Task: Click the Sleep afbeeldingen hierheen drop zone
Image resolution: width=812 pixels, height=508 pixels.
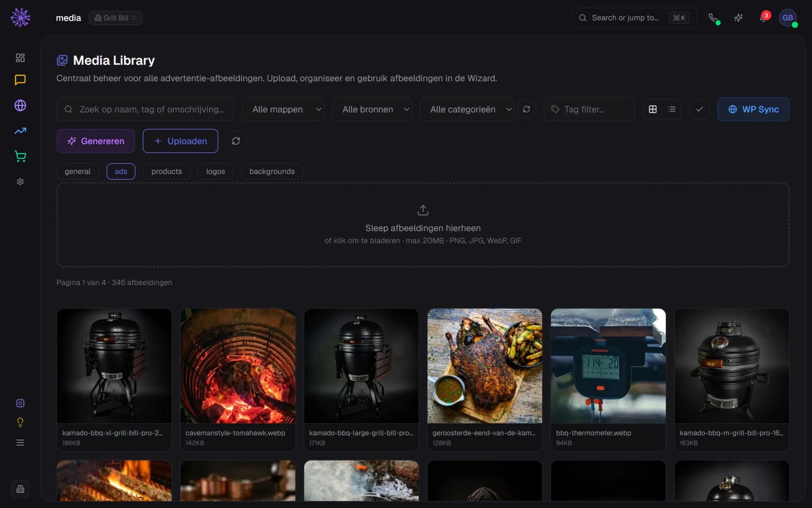Action: (423, 225)
